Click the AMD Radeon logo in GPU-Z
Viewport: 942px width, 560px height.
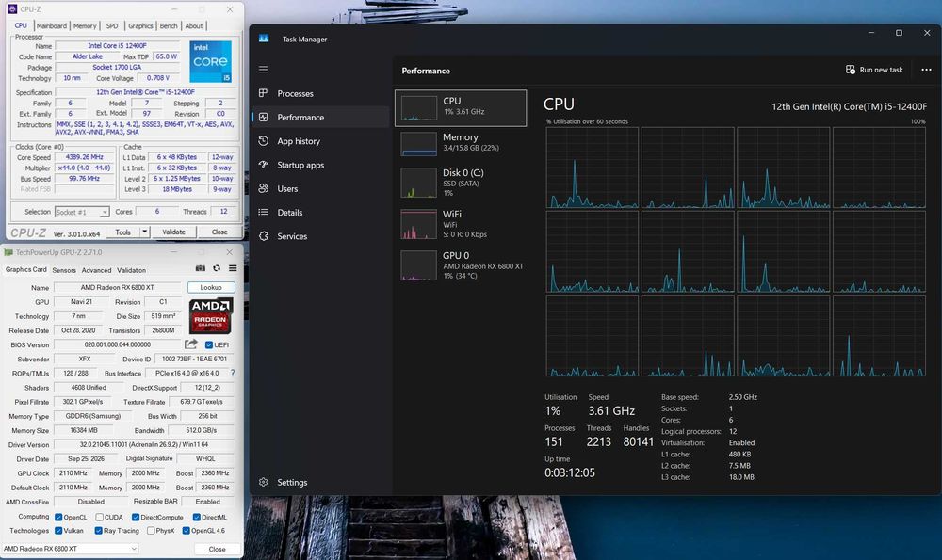(x=210, y=315)
